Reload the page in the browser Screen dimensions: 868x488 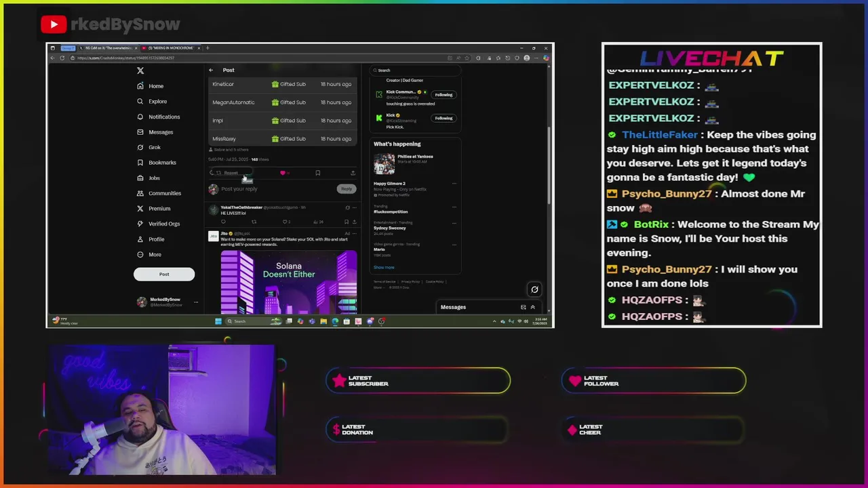tap(62, 58)
